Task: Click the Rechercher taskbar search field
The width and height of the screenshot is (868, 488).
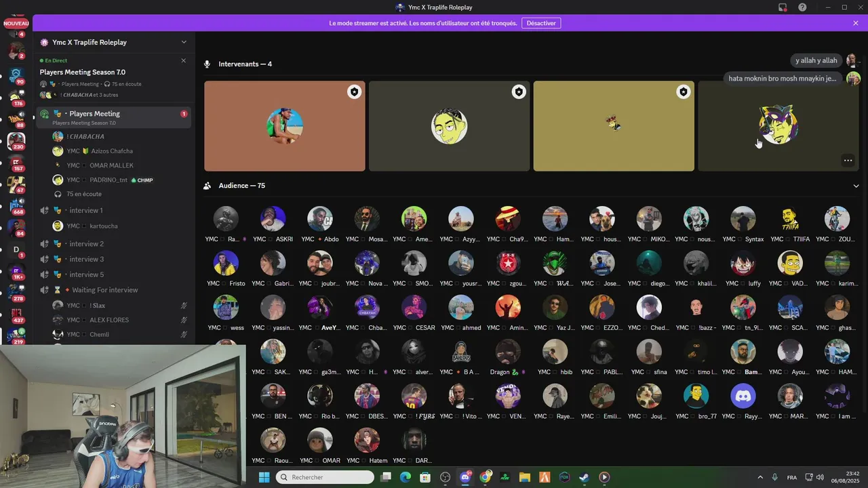Action: click(325, 477)
